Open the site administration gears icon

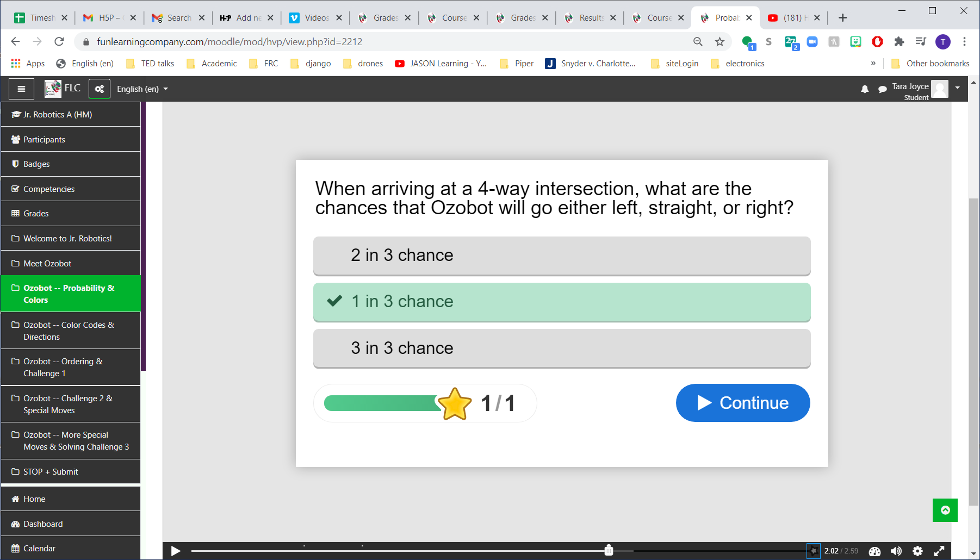pos(100,89)
